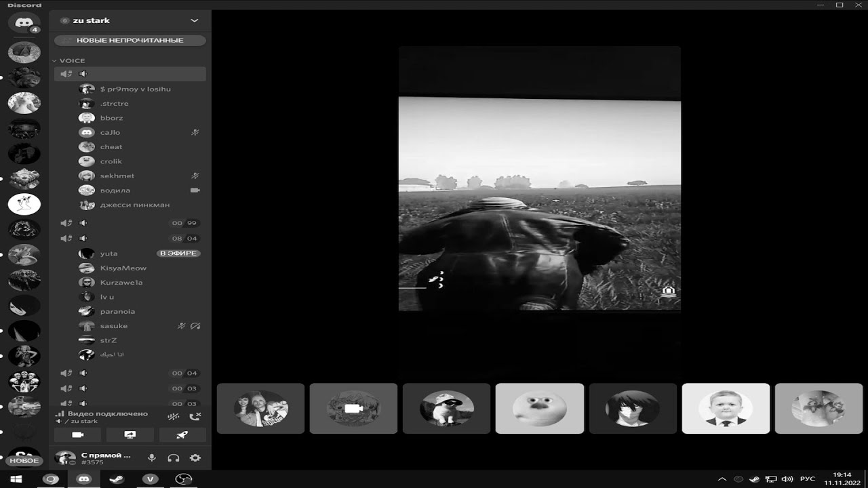Jump to НОВОЕ unread servers indicator
The width and height of the screenshot is (868, 488).
(x=24, y=461)
